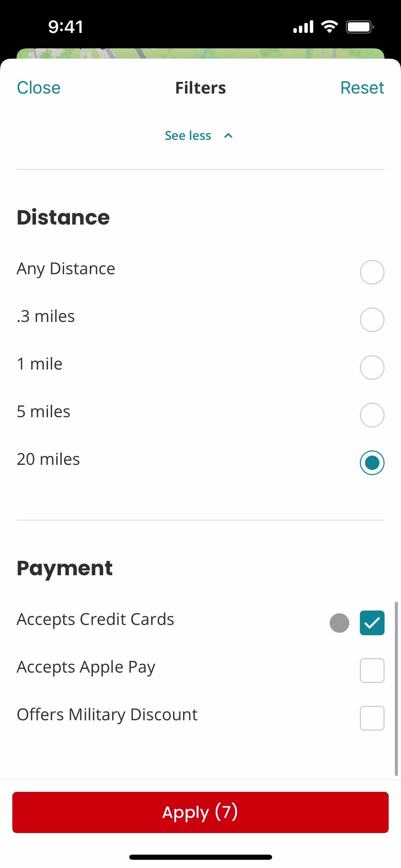
Task: Enable Accepts Apple Pay checkbox
Action: [x=372, y=671]
